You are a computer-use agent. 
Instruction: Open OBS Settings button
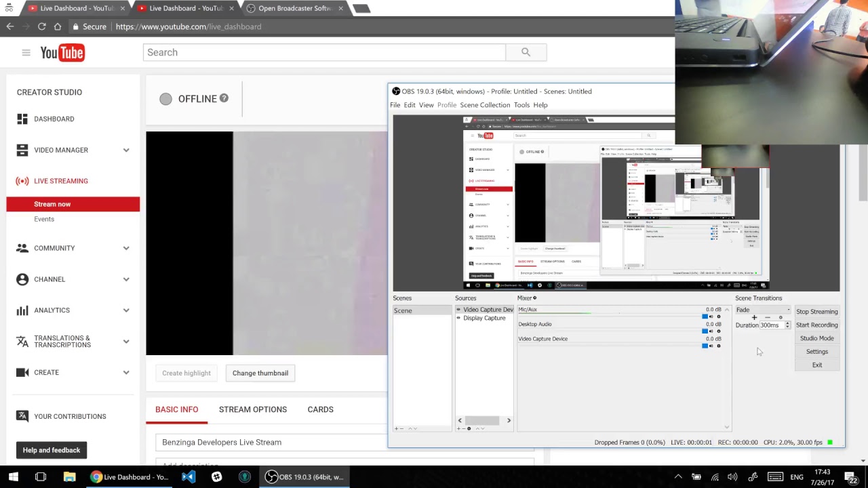(x=816, y=352)
